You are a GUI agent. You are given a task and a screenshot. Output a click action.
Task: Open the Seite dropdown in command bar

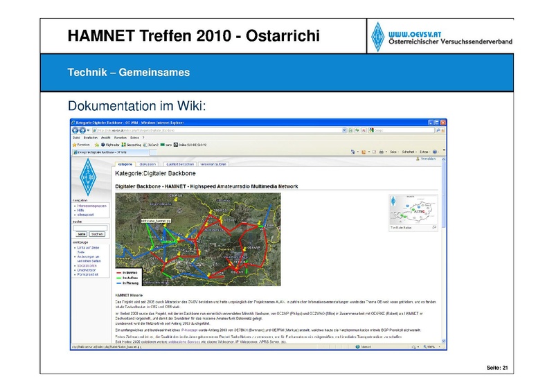click(x=394, y=152)
